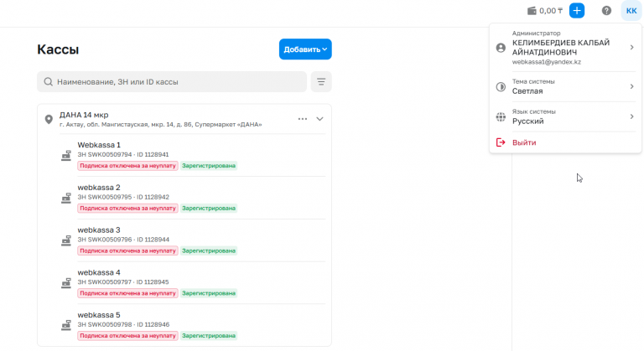
Task: Click the cash register icon of webkassa 2
Action: point(66,199)
